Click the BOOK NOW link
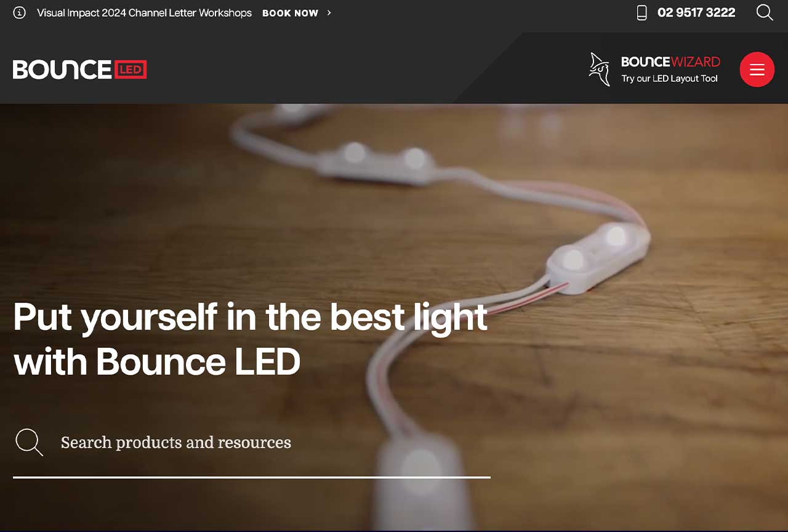The height and width of the screenshot is (532, 788). [290, 13]
